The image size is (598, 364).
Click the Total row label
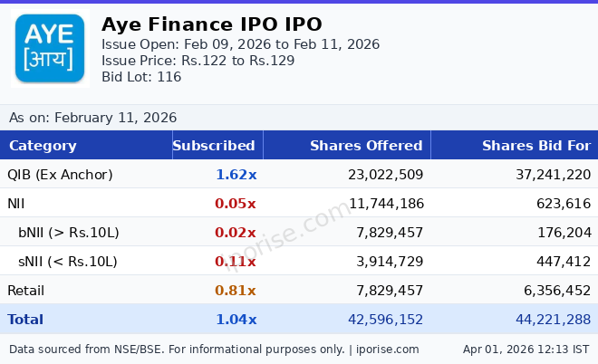click(25, 320)
